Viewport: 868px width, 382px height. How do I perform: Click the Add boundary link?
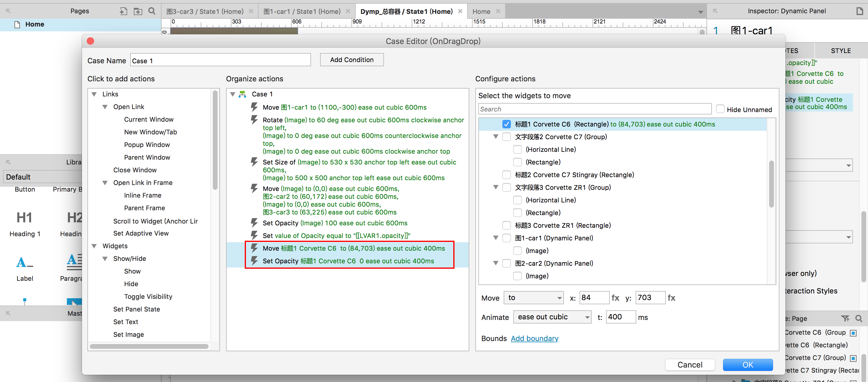534,338
